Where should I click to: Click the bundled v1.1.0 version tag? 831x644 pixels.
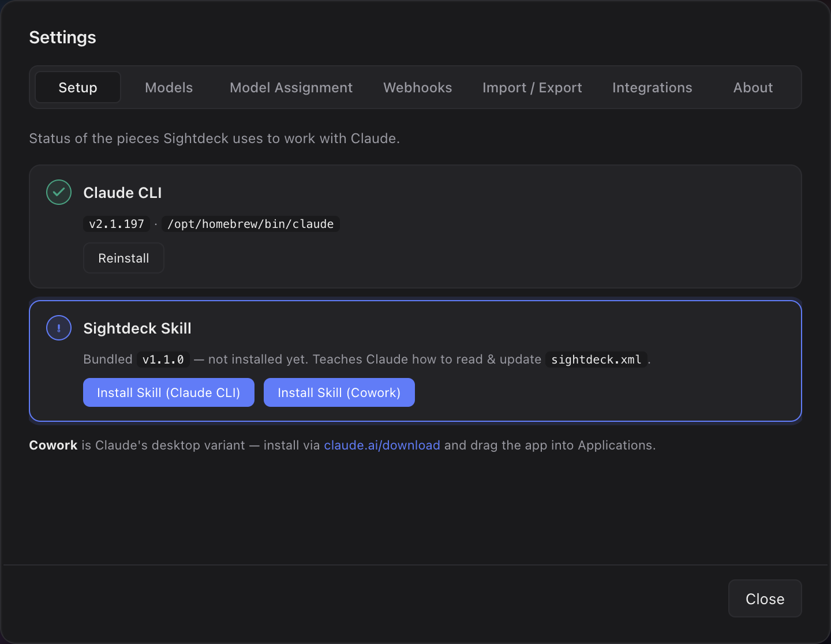pos(163,360)
